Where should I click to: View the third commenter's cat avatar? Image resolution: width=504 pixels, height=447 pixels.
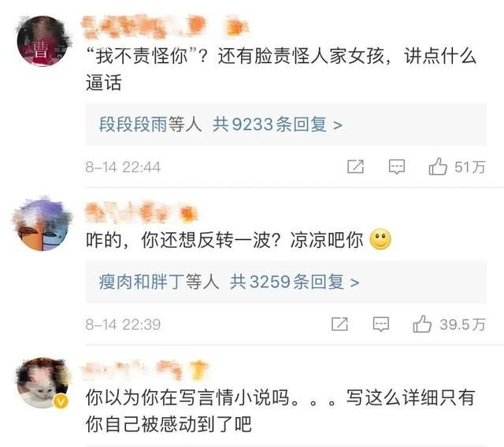(43, 382)
